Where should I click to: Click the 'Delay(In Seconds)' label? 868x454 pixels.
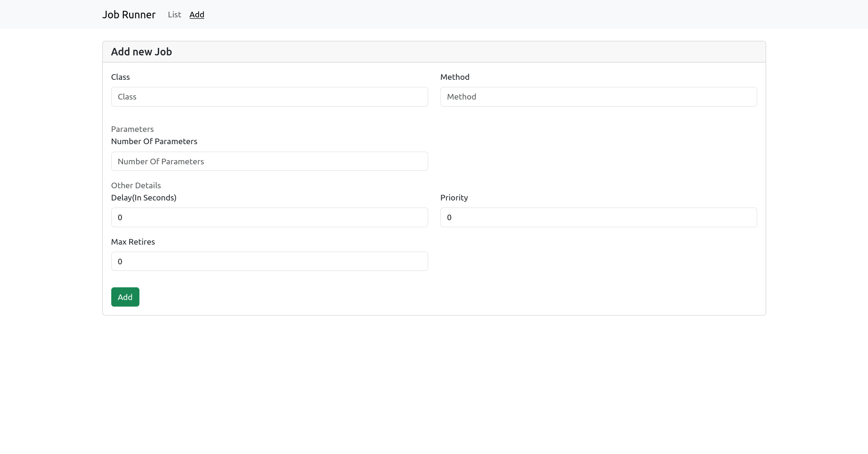(x=144, y=198)
